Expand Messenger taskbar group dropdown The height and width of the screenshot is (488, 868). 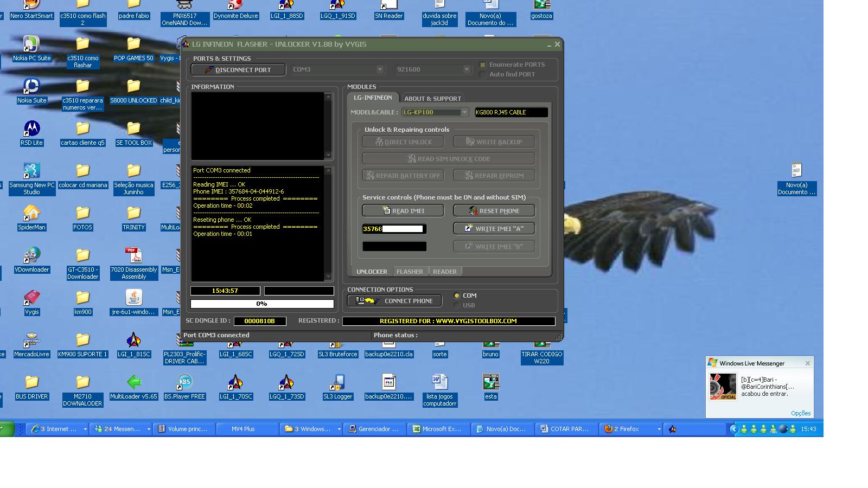pyautogui.click(x=149, y=429)
